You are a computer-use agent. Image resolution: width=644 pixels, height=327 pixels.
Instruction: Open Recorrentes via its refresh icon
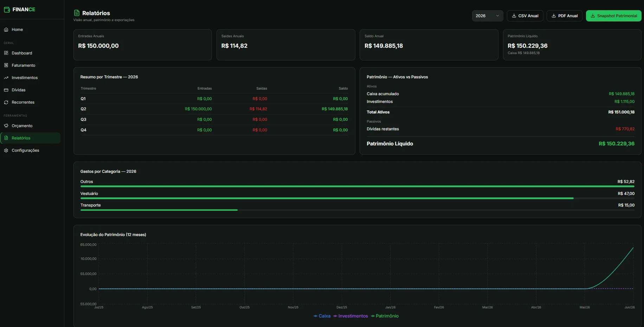[6, 102]
